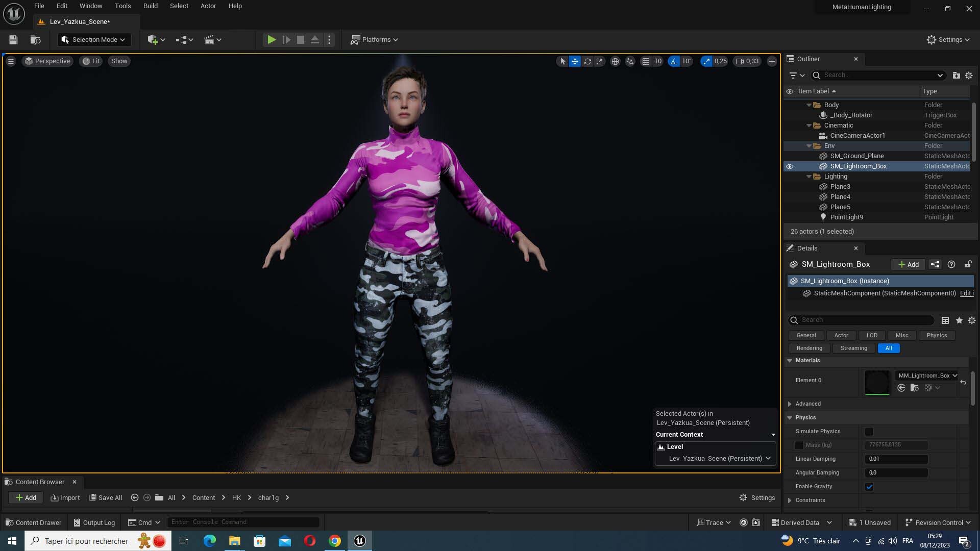Open the Actor menu

[208, 6]
